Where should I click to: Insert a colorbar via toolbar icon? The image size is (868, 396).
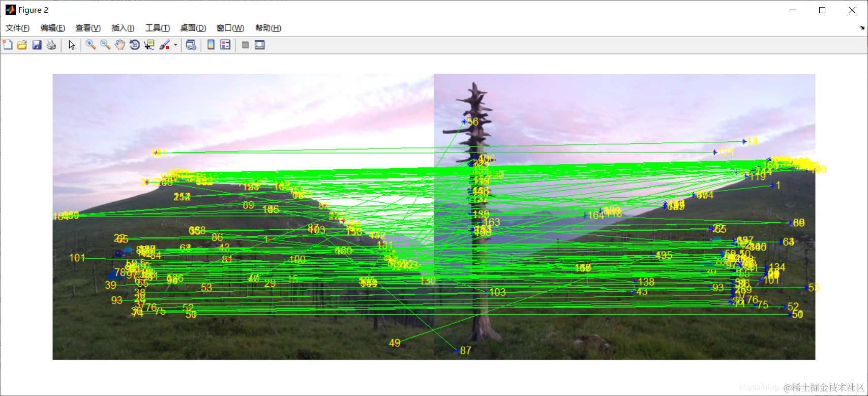[x=211, y=45]
